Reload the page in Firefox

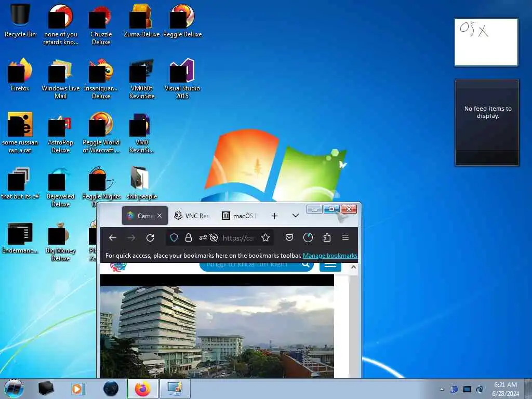pos(150,238)
